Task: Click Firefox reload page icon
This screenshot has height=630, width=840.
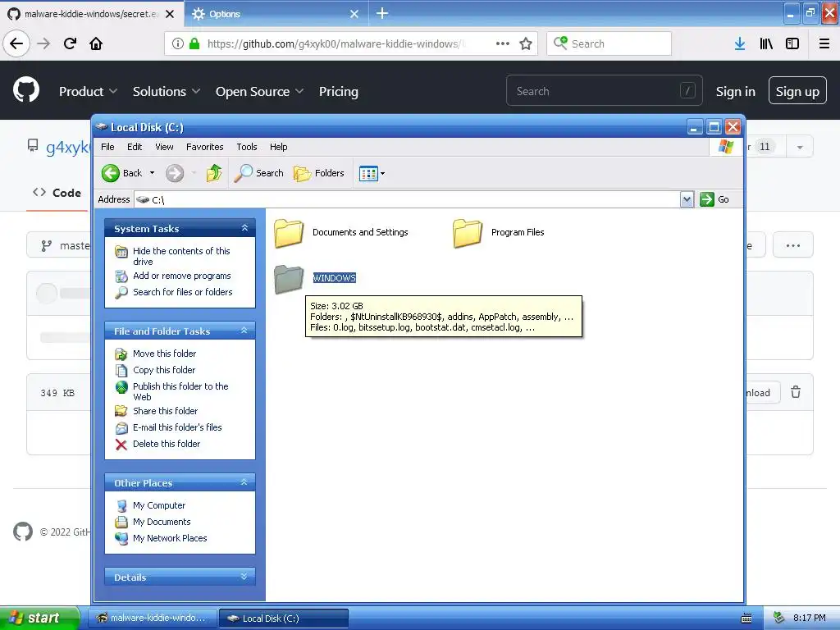Action: pyautogui.click(x=71, y=43)
